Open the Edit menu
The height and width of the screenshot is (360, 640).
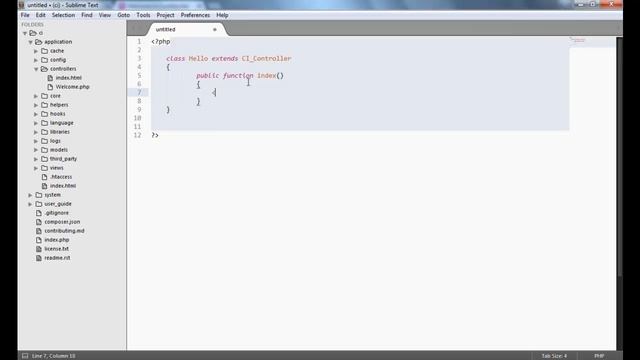[x=40, y=15]
